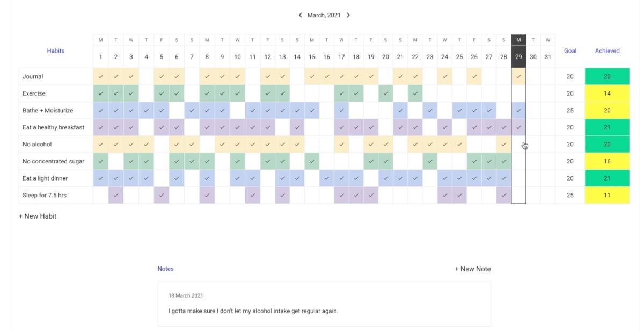This screenshot has width=644, height=332.
Task: Click yellow Achieved cell for Sleep habit
Action: [x=607, y=195]
